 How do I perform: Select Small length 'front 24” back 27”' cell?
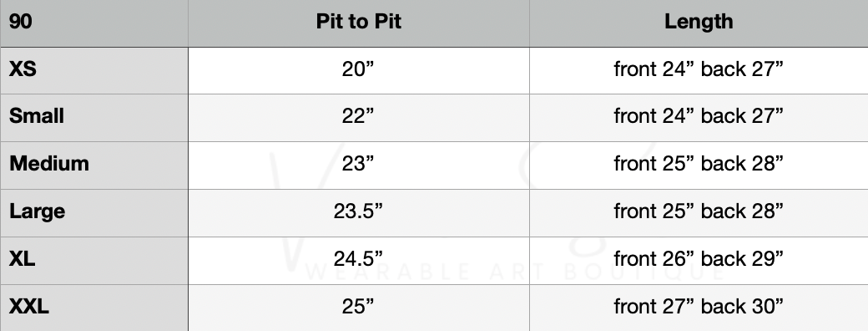point(699,118)
